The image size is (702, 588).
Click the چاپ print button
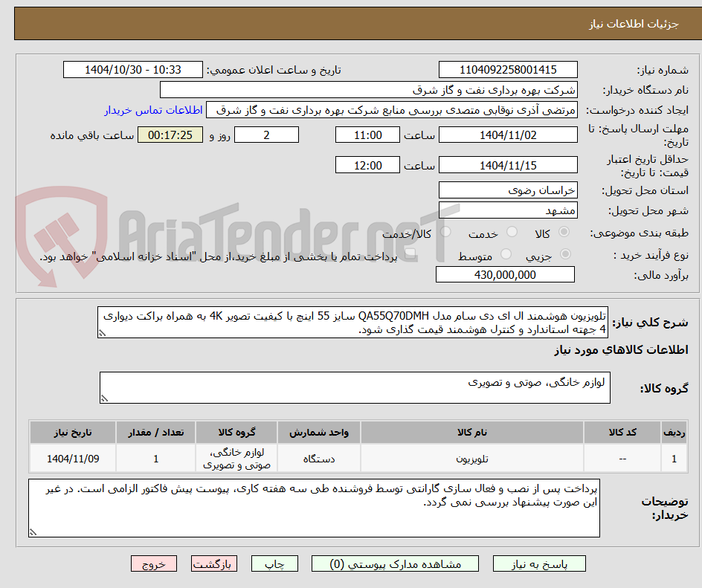click(274, 563)
